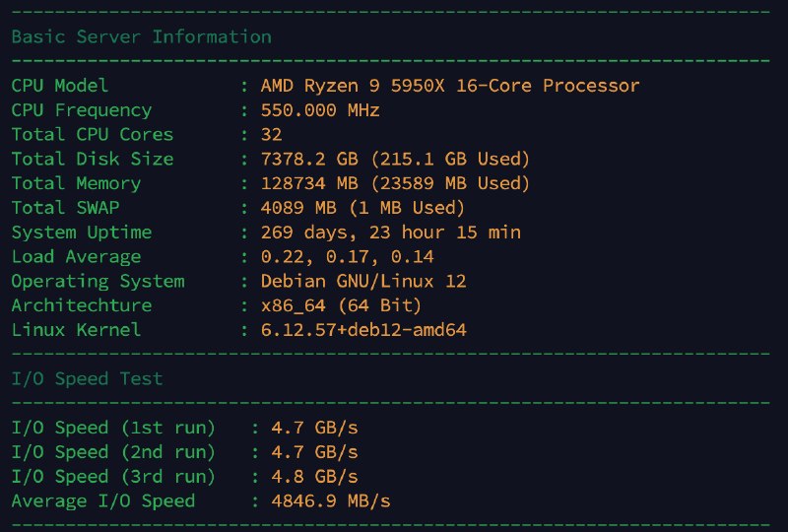Select the 'Load Average' label
The image size is (788, 532).
[x=76, y=257]
